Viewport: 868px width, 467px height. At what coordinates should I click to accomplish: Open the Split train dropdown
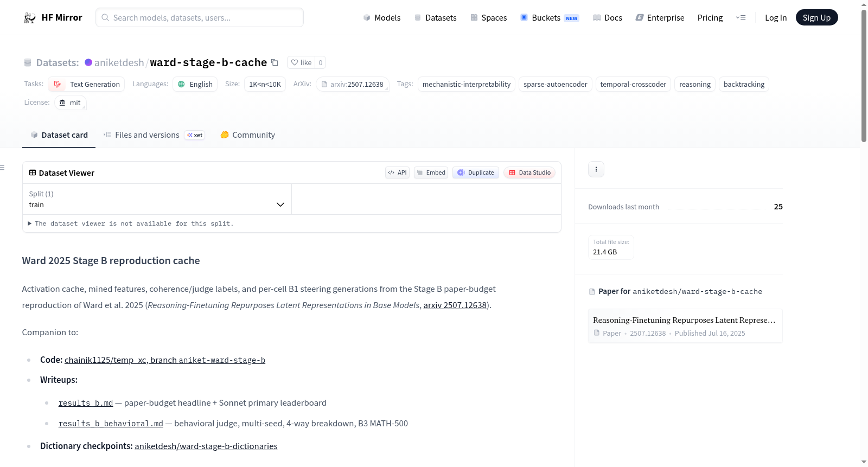pos(157,199)
